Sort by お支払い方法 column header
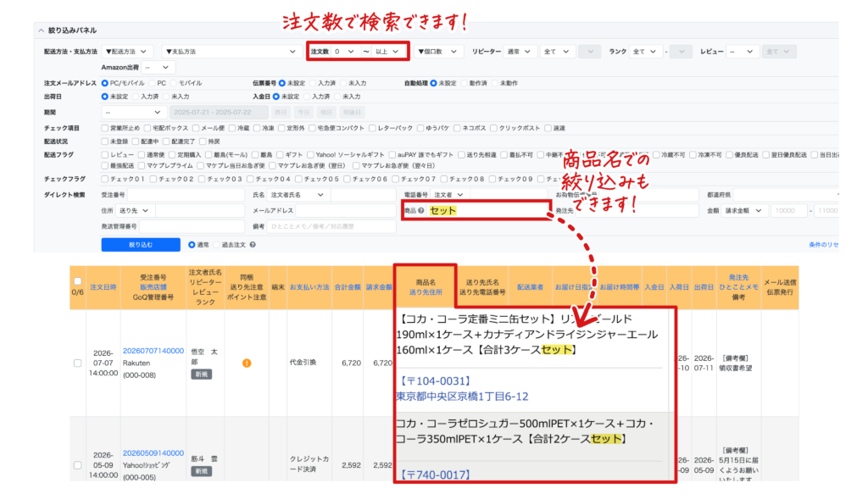Screen dimensions: 868x494 [x=309, y=287]
